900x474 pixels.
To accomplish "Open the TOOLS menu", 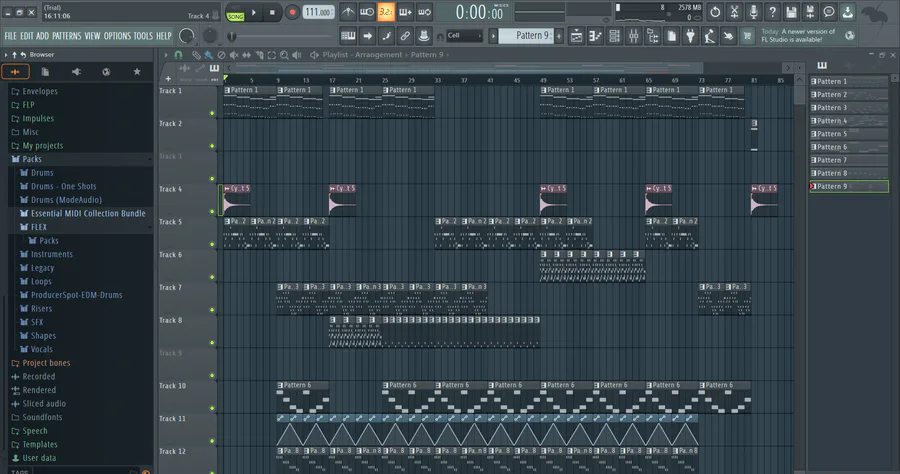I will (x=143, y=36).
